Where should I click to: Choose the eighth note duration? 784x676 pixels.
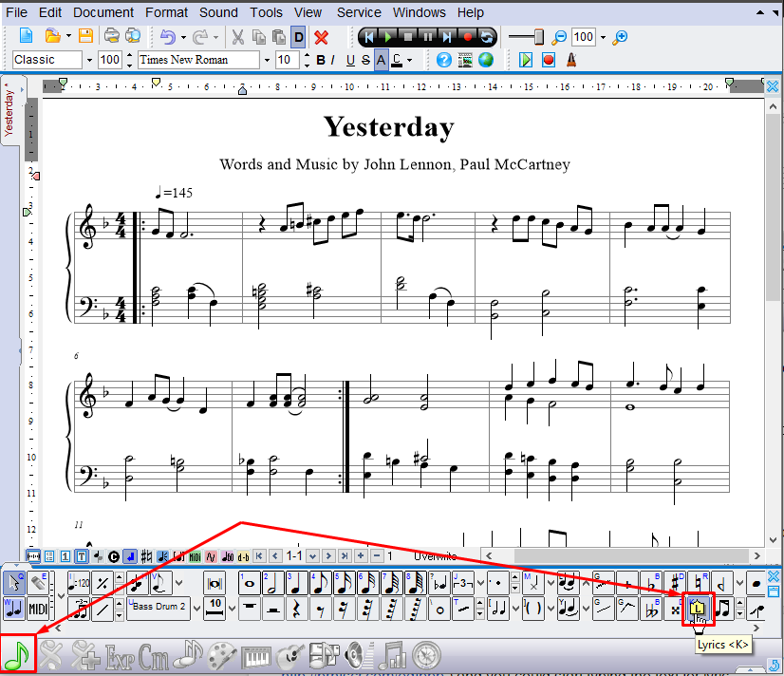320,583
